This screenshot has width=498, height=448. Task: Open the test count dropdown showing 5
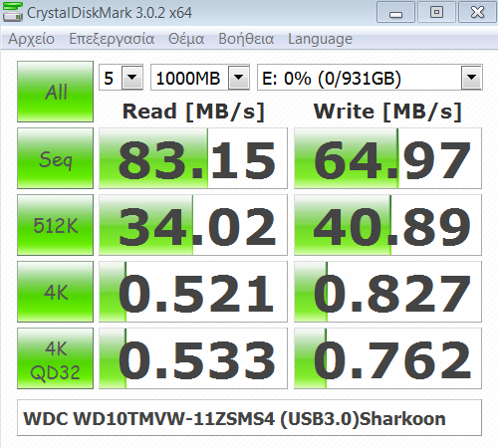[121, 78]
